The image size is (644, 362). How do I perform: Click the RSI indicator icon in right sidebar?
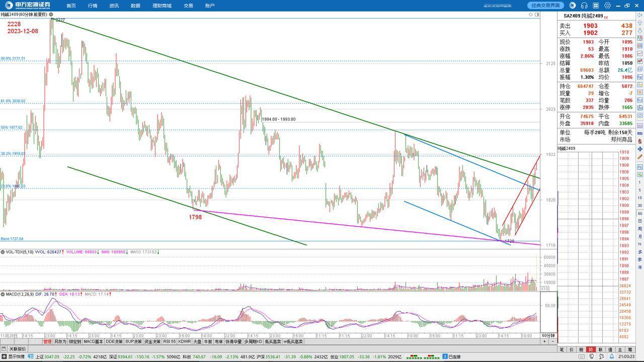639,133
